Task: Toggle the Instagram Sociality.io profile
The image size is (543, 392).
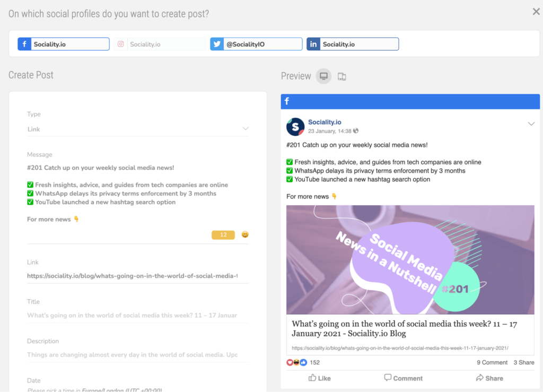Action: (160, 44)
